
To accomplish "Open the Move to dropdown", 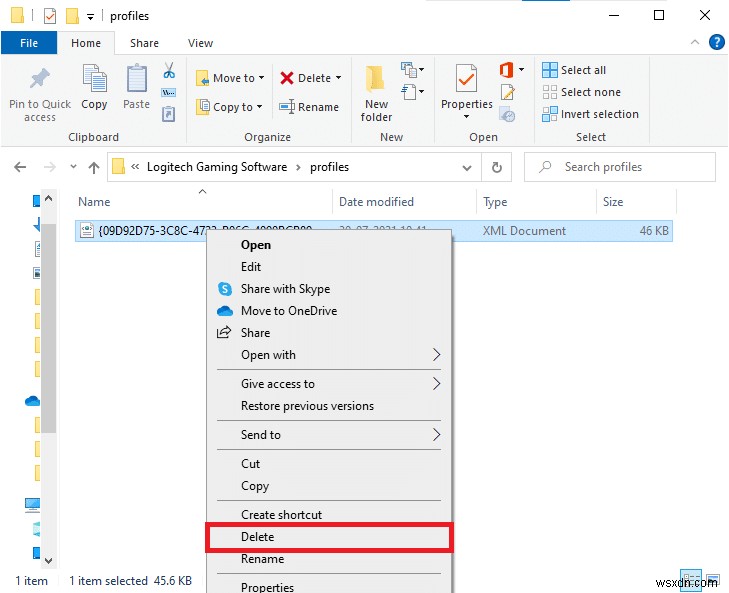I will [230, 78].
